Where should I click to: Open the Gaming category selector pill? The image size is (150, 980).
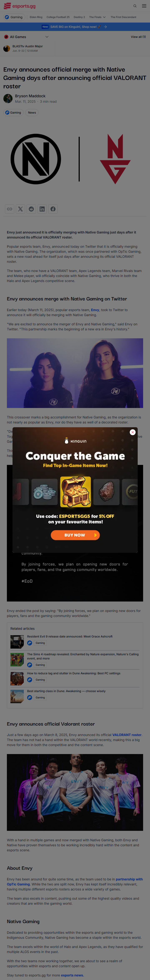pyautogui.click(x=14, y=17)
